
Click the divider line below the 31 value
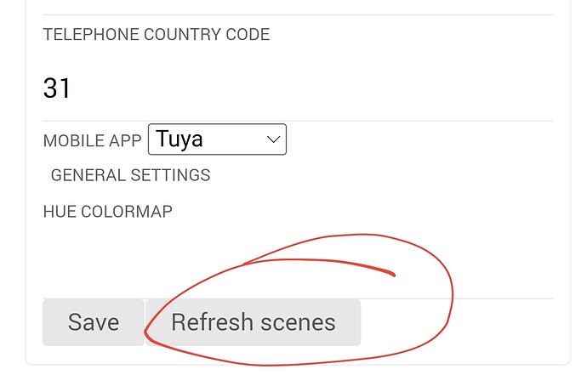[x=298, y=121]
